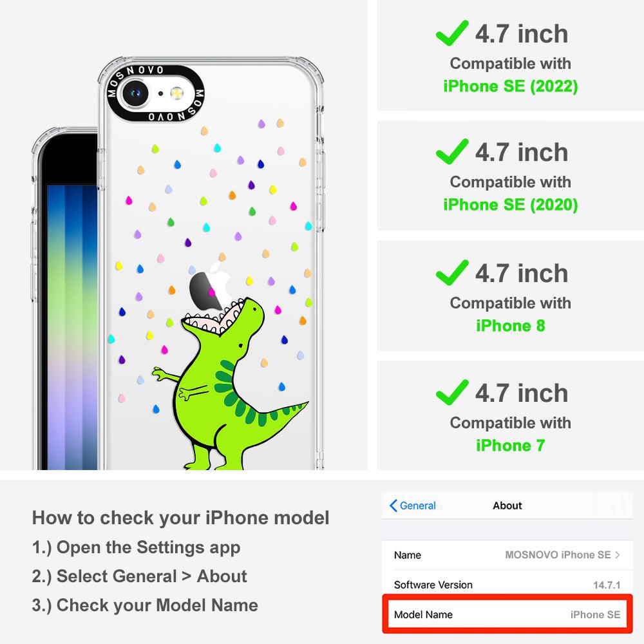Screen dimensions: 644x644
Task: Click the 'How to check your iPhone model' heading
Action: click(181, 518)
